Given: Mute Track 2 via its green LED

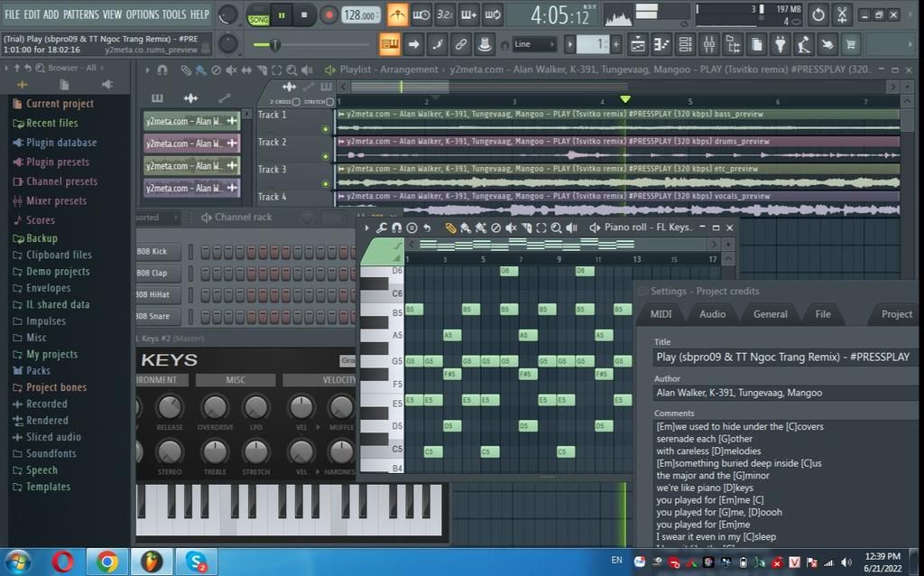Looking at the screenshot, I should pos(325,156).
